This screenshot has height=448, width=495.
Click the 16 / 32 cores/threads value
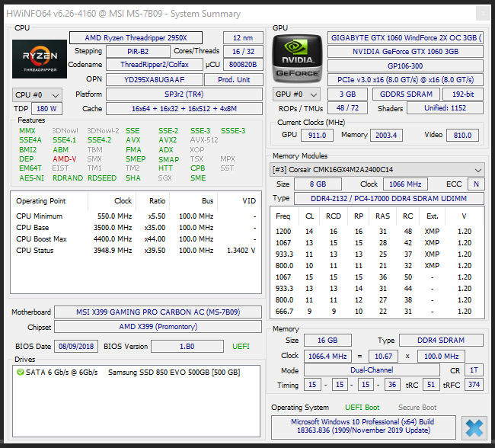coord(243,52)
